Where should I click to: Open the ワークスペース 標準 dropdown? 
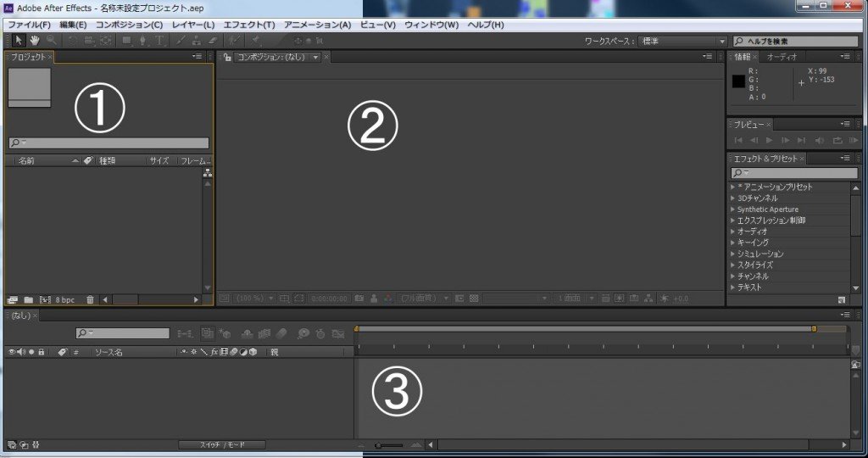click(682, 41)
